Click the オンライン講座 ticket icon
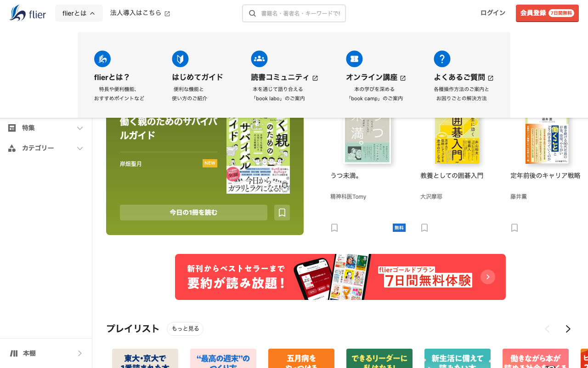 [354, 59]
